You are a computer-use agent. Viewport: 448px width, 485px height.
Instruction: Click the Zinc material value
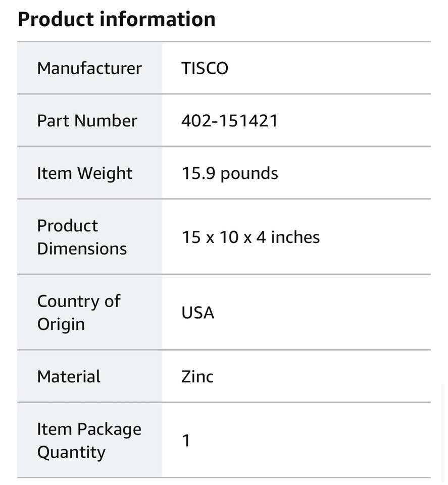click(197, 377)
